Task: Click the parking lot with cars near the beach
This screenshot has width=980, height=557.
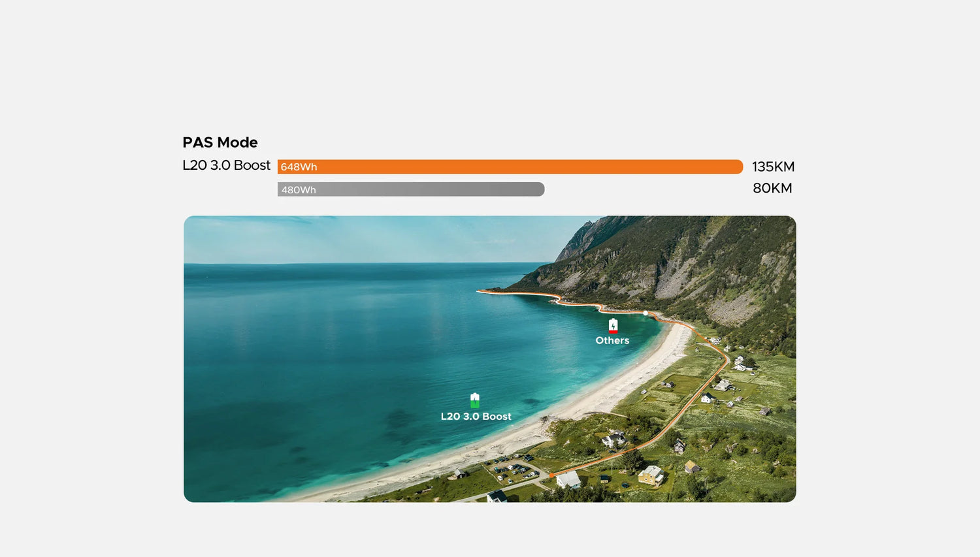Action: (513, 469)
